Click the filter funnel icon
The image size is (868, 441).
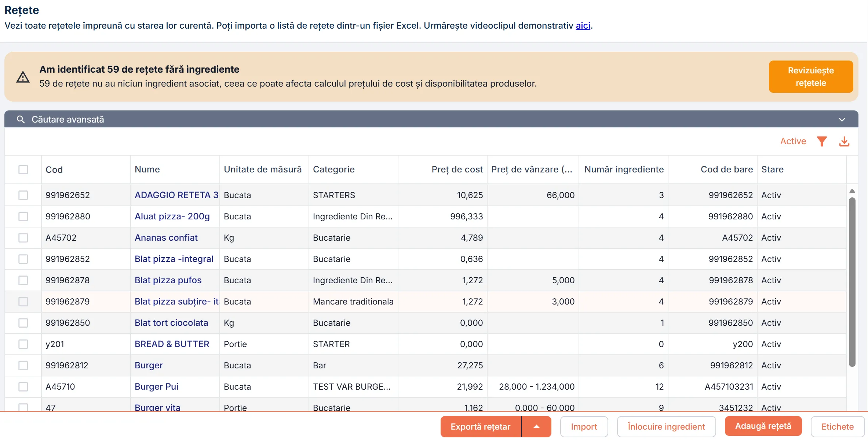click(822, 141)
